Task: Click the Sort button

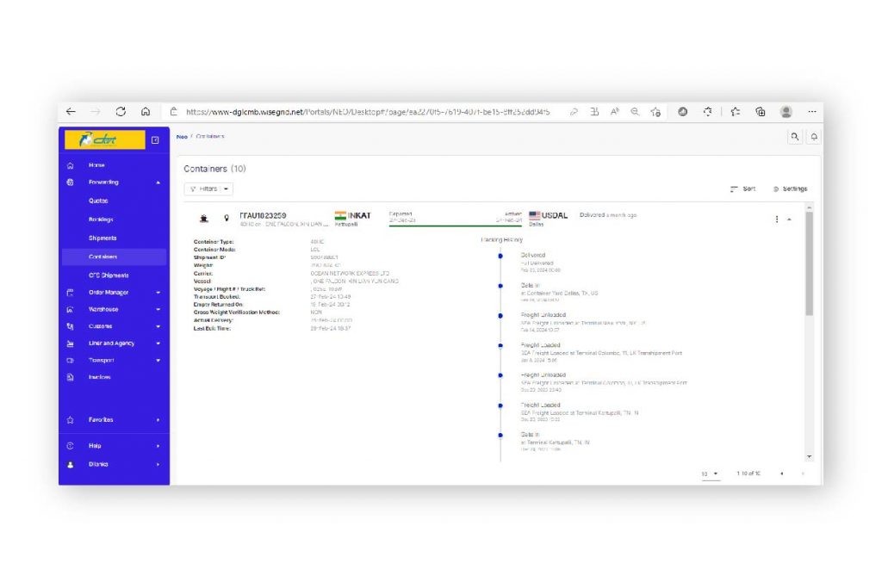Action: click(742, 189)
